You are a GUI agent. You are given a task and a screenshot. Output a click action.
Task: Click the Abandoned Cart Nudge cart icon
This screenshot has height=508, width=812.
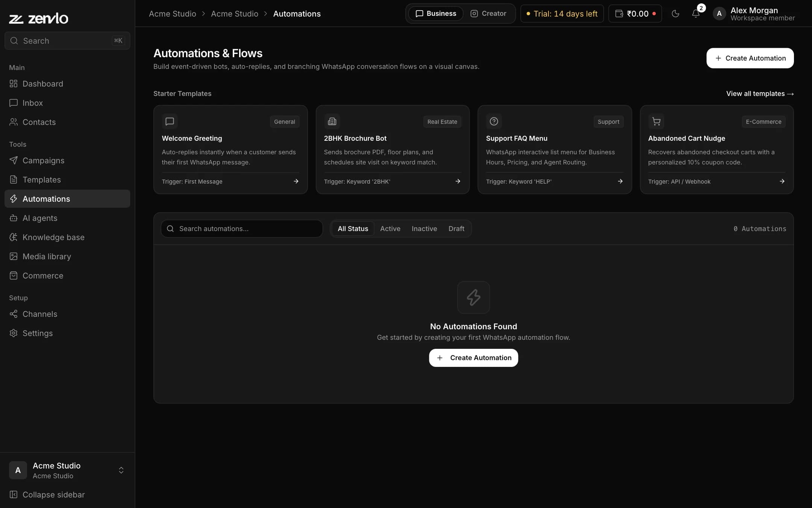(656, 122)
